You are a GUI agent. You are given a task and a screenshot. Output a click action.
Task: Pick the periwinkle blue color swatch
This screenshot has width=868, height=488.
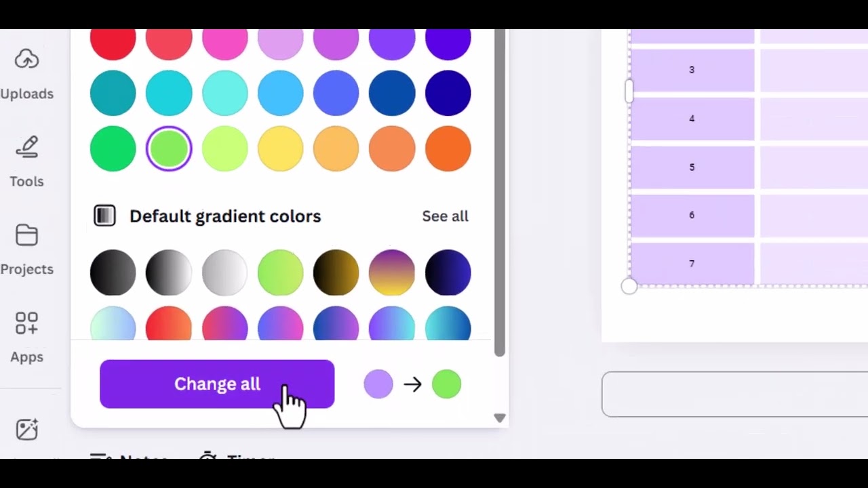coord(336,93)
